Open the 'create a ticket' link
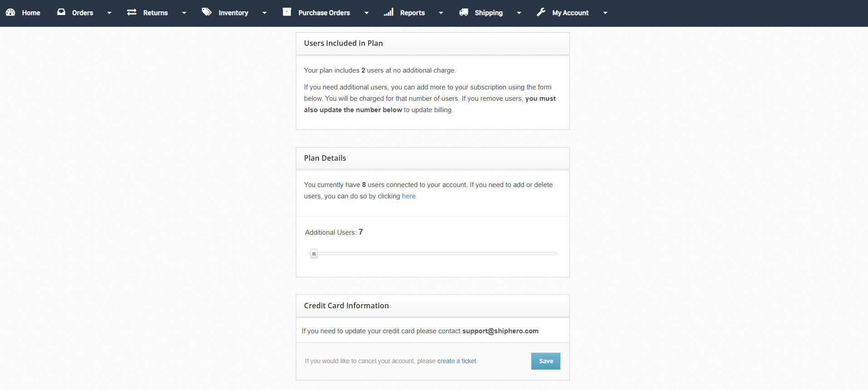 [457, 361]
